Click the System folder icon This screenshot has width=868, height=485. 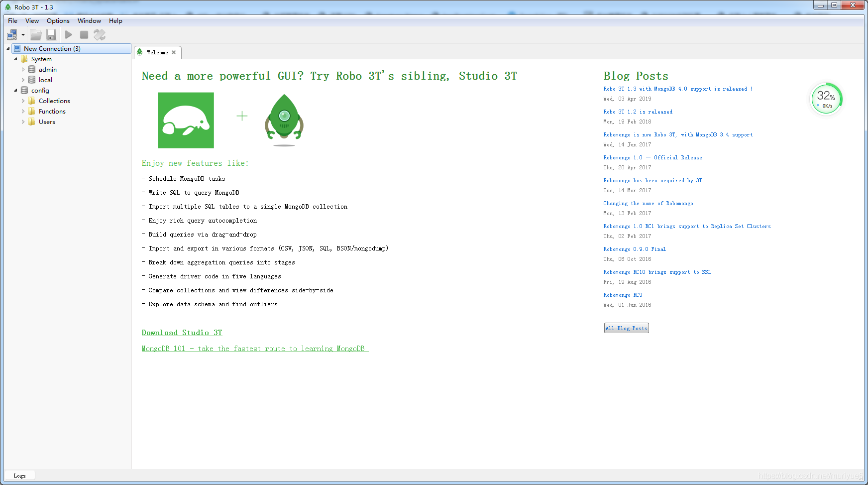24,59
